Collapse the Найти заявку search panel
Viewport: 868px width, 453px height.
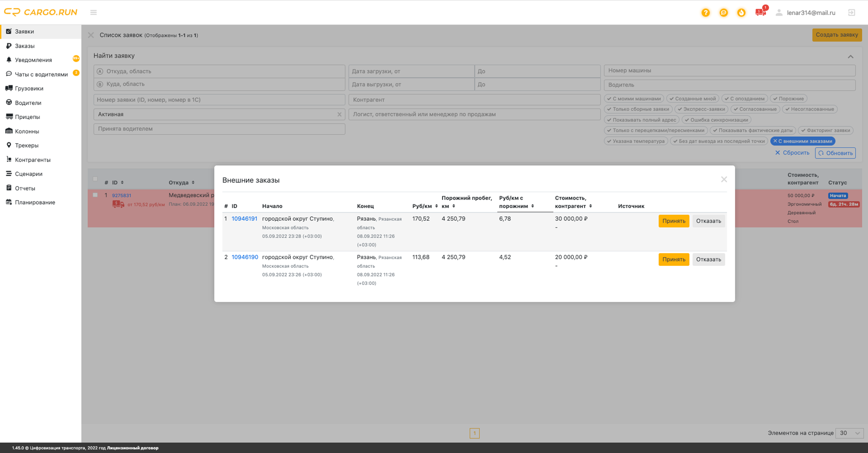tap(851, 56)
